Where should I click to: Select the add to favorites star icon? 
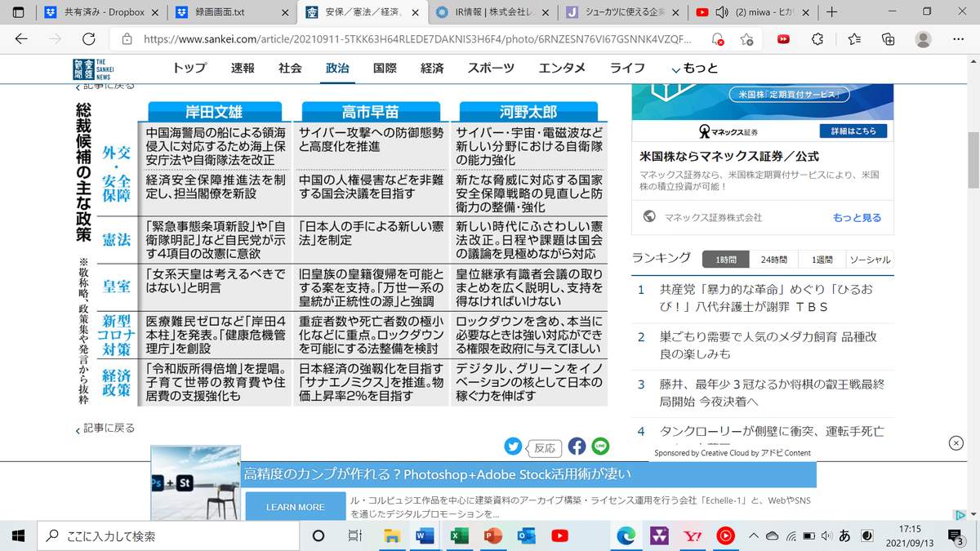point(747,38)
